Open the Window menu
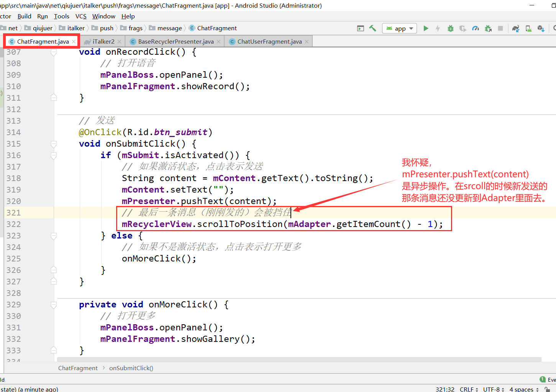This screenshot has height=392, width=556. pyautogui.click(x=104, y=16)
